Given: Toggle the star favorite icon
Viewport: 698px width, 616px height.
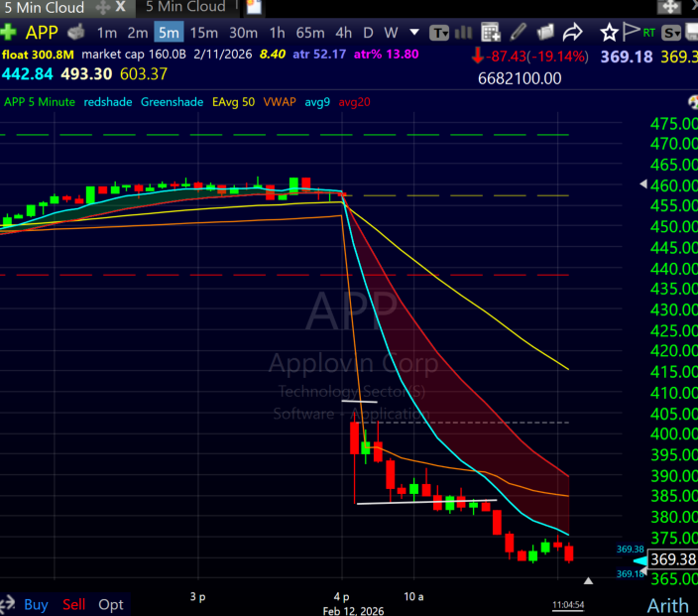Looking at the screenshot, I should (x=609, y=33).
